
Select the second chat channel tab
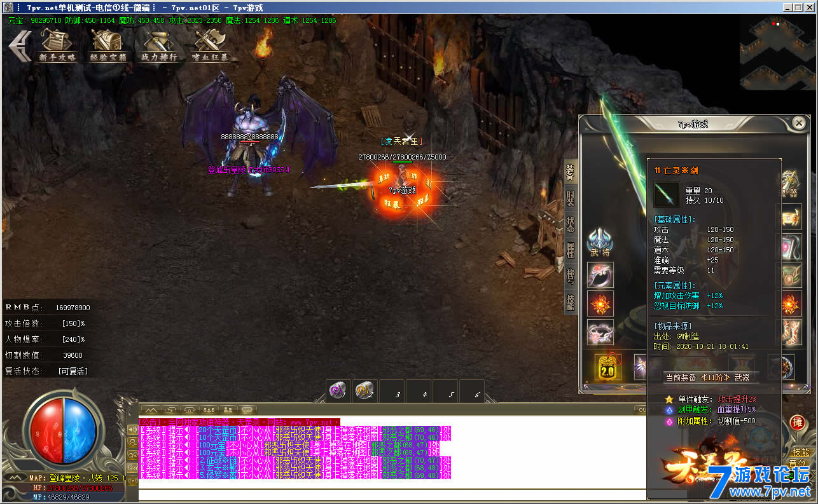click(x=170, y=410)
